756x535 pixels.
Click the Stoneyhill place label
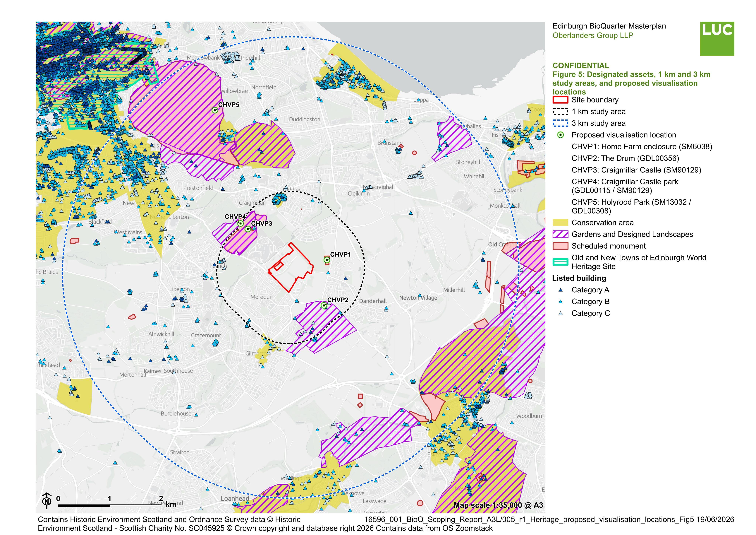point(468,162)
